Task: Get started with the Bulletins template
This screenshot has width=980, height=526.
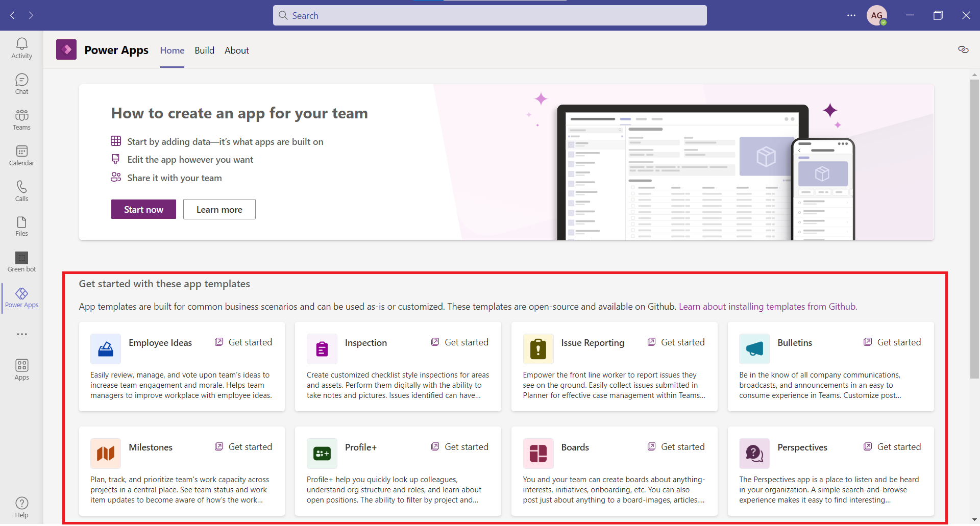Action: click(892, 342)
